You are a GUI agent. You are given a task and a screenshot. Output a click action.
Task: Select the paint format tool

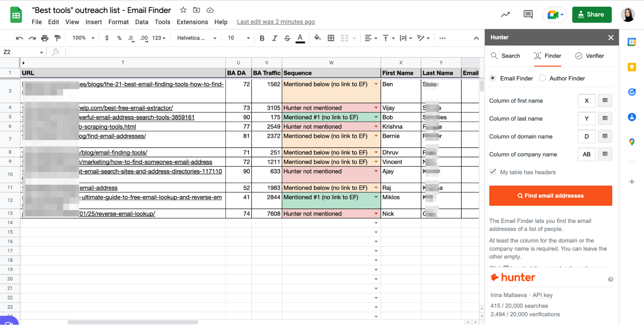(x=57, y=38)
